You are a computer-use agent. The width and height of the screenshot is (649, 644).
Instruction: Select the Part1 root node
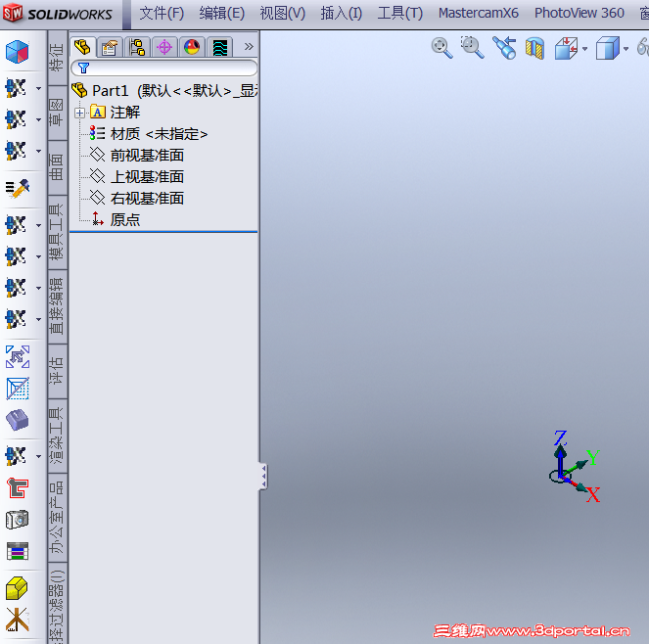coord(163,91)
